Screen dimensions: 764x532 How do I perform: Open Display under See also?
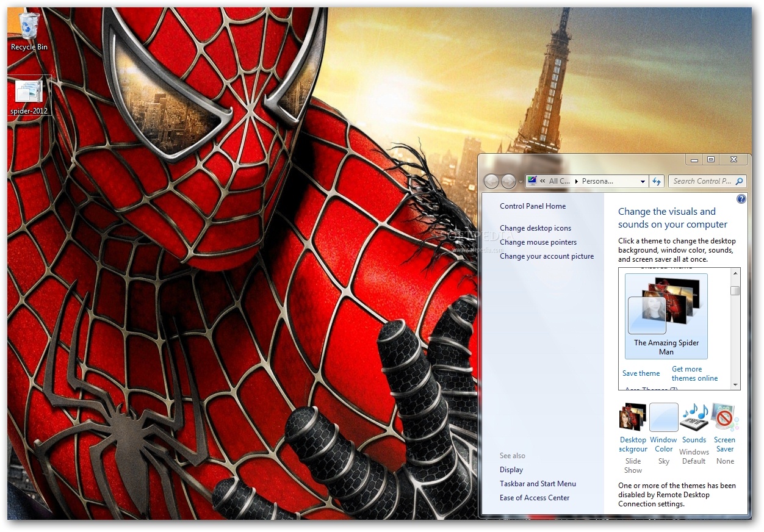pyautogui.click(x=511, y=470)
